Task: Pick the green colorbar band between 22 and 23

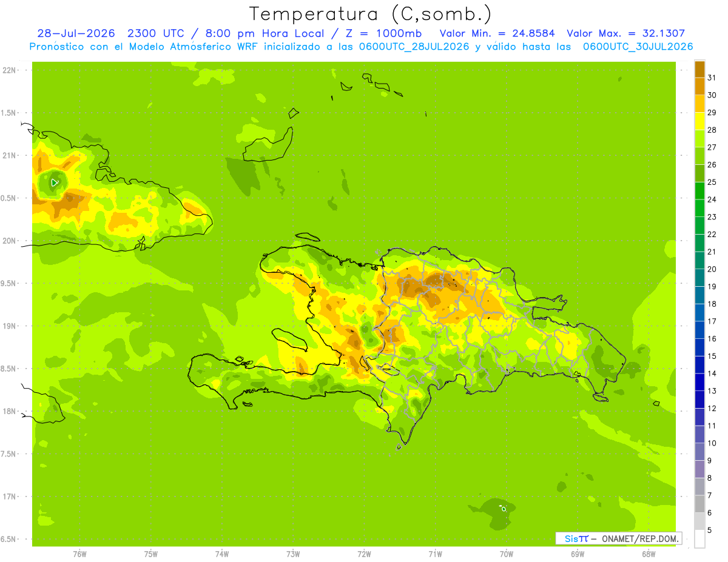Action: click(699, 226)
